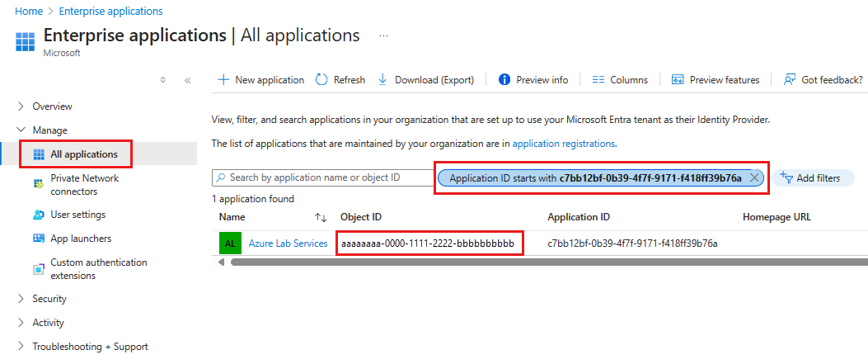Open the Columns chooser

pos(620,80)
